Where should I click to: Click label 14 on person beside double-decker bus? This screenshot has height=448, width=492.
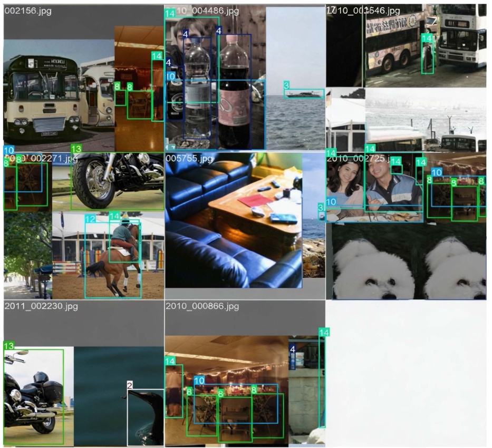[427, 38]
